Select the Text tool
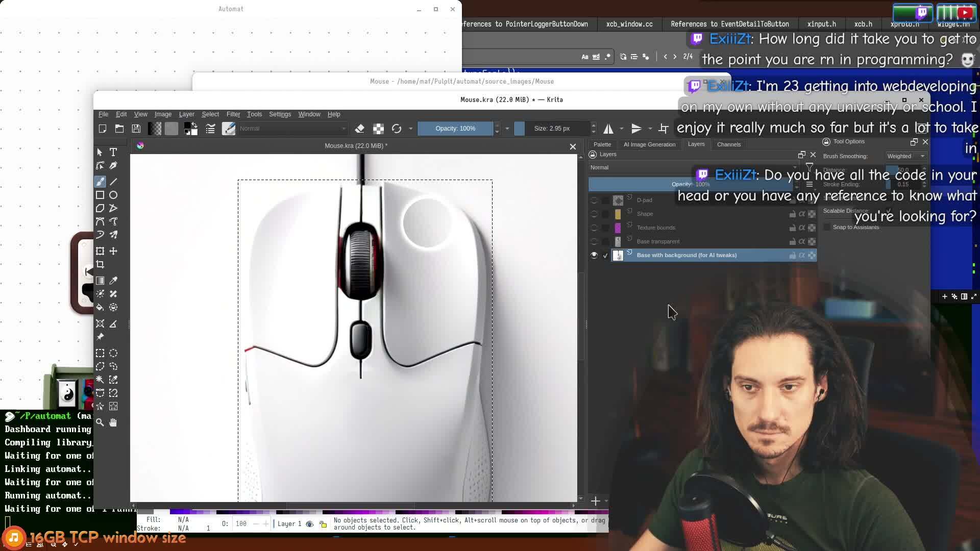The image size is (980, 551). 113,152
